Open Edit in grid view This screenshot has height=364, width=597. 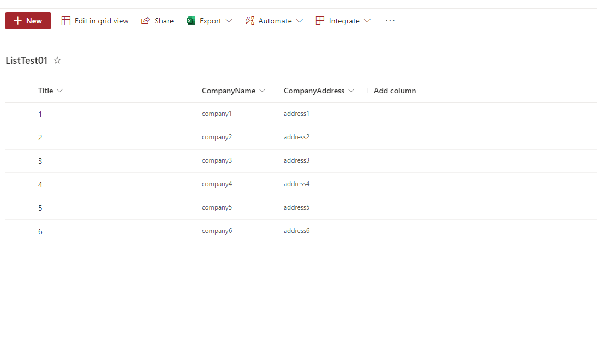point(95,21)
